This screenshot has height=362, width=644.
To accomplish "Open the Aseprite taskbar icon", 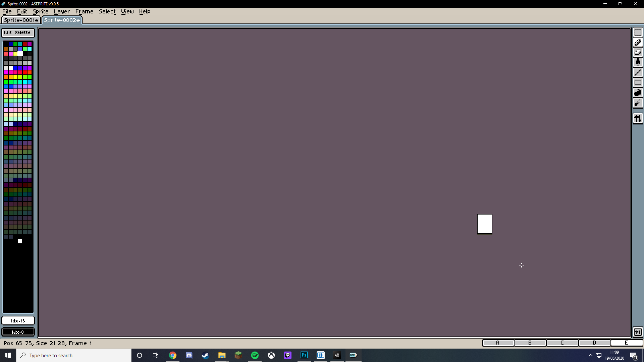I will tap(353, 355).
